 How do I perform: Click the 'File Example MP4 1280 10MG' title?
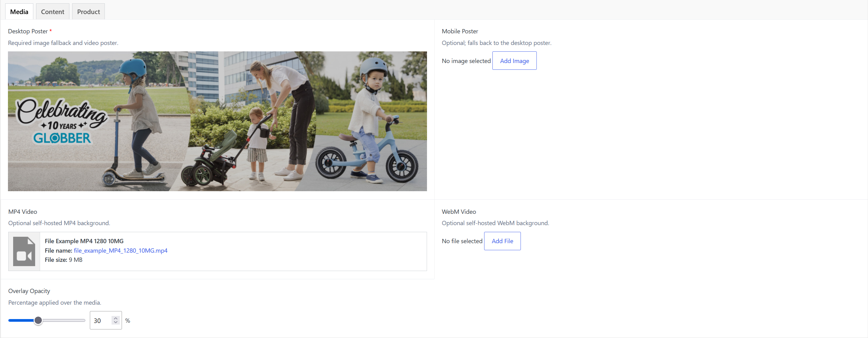84,241
